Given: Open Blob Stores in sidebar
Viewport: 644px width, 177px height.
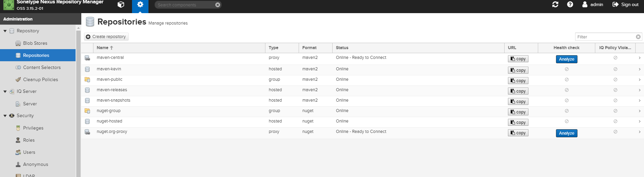Looking at the screenshot, I should pos(35,43).
